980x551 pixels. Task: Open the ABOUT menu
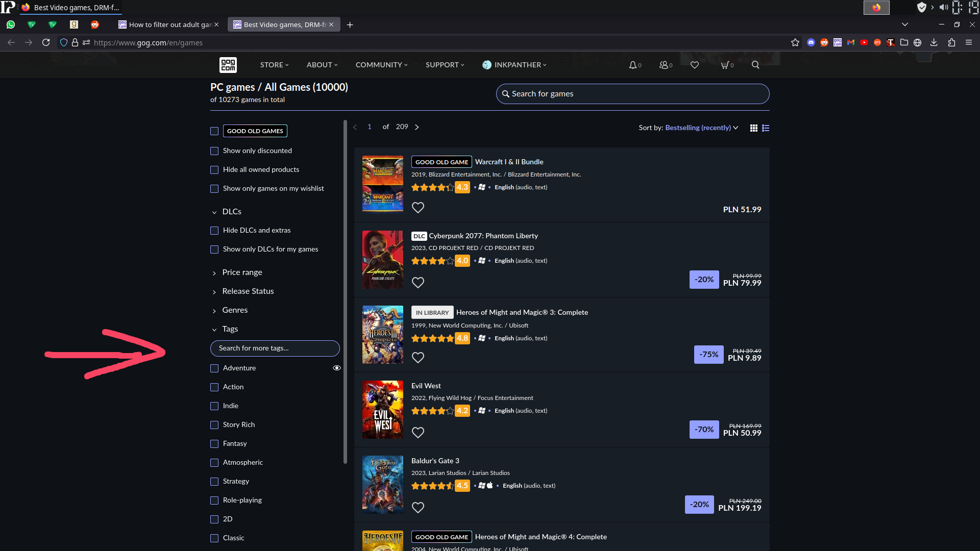click(x=322, y=65)
